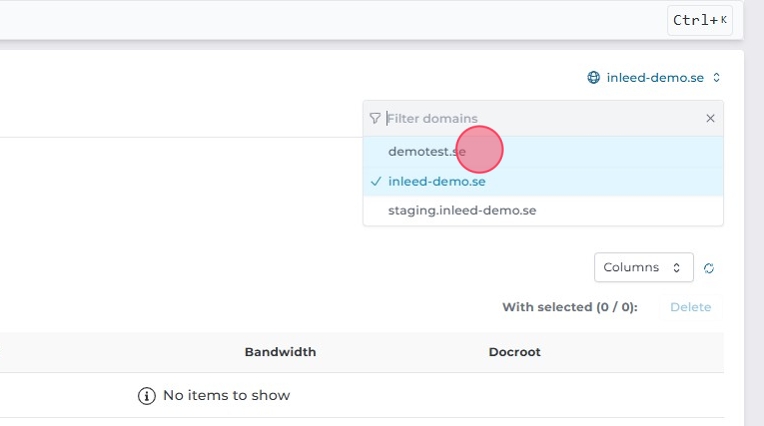The width and height of the screenshot is (764, 426).
Task: Click the domain selector up-down chevron
Action: pyautogui.click(x=717, y=77)
